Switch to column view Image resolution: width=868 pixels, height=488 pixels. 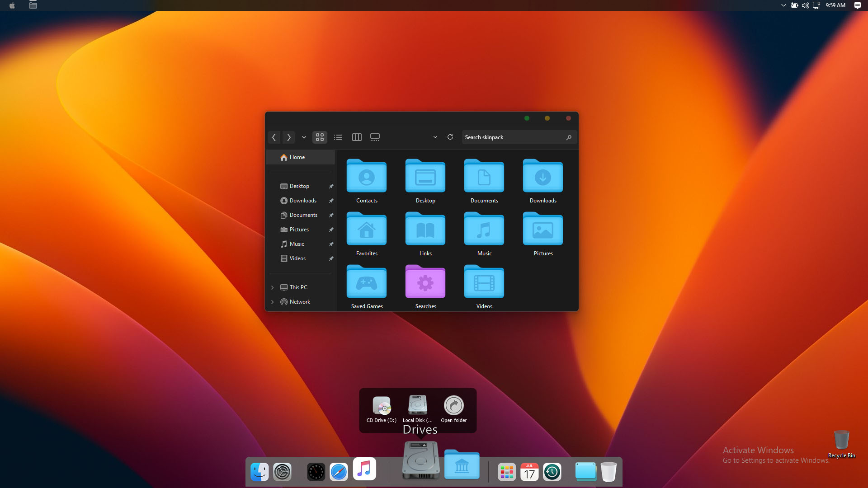[x=357, y=137]
